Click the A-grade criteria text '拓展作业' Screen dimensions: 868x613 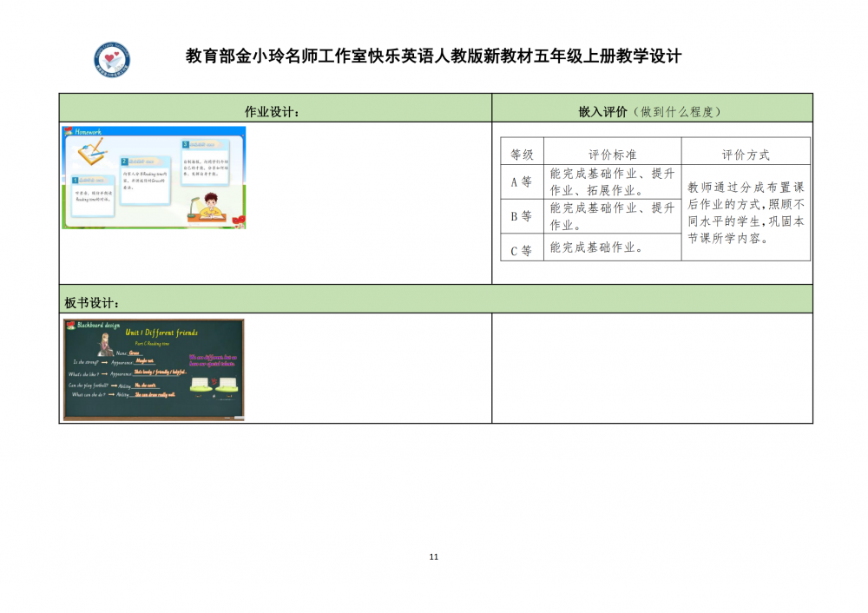tap(611, 190)
